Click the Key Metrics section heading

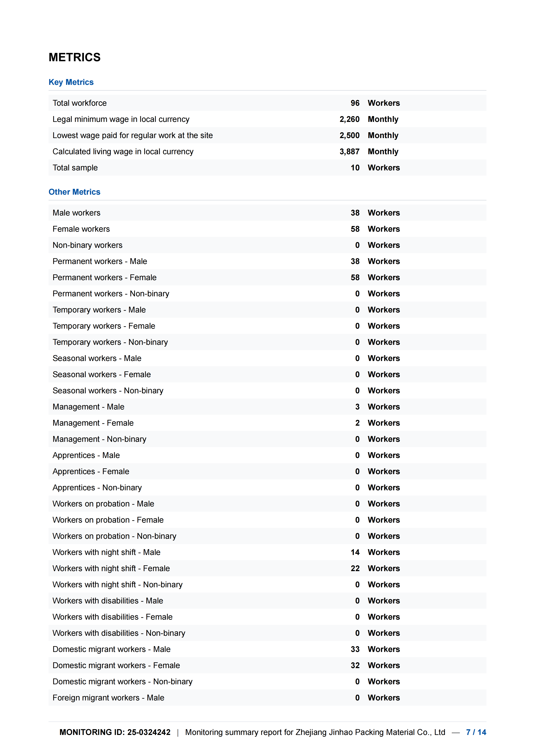(71, 82)
